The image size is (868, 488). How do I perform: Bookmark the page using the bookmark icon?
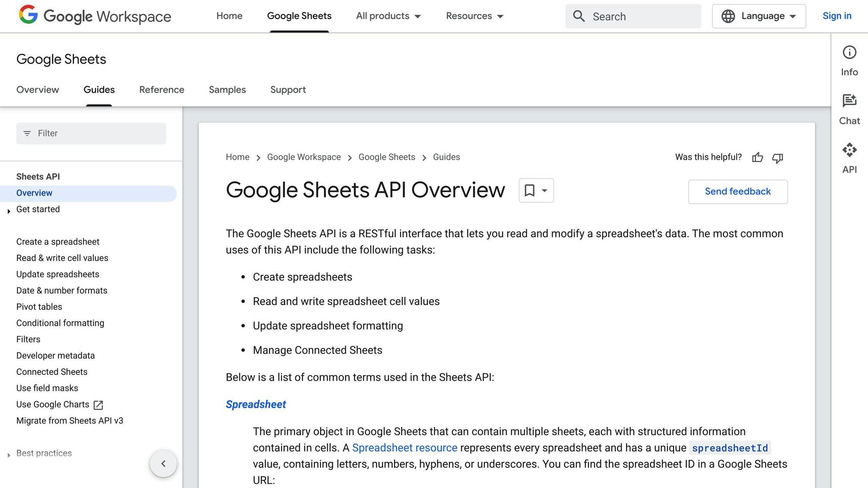click(x=529, y=191)
